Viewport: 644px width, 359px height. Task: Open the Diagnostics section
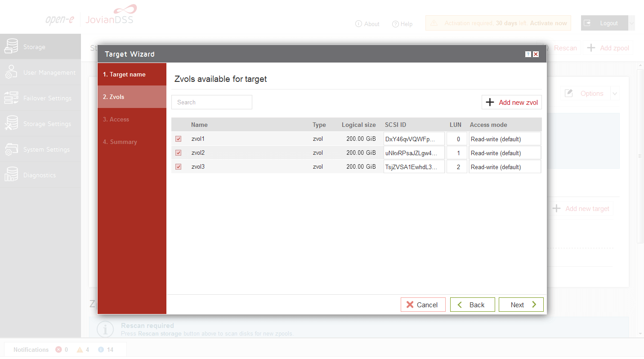40,175
